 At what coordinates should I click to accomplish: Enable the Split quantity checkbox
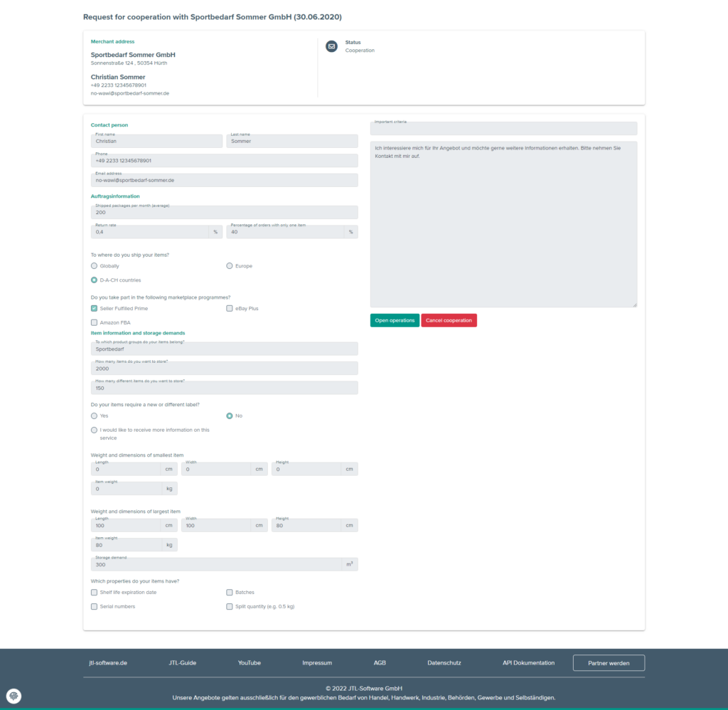229,606
